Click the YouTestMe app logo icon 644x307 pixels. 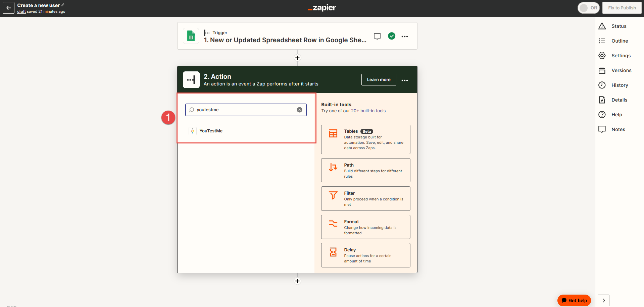193,131
